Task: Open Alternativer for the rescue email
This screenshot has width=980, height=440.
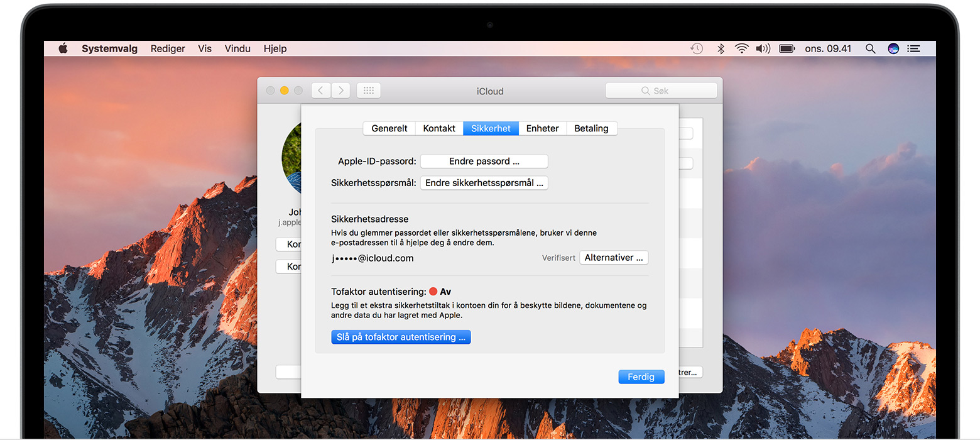Action: [613, 258]
